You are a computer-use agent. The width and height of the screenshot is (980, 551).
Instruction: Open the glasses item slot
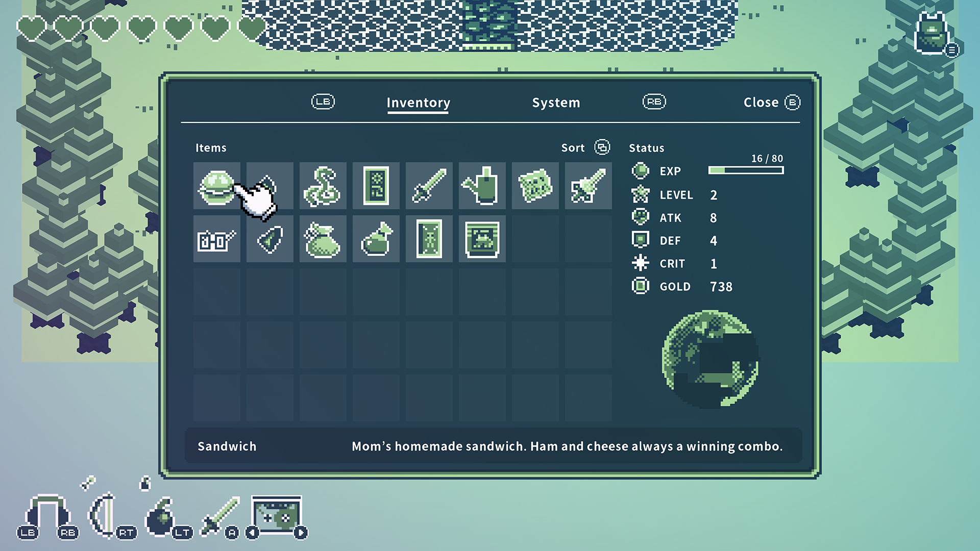click(x=216, y=239)
